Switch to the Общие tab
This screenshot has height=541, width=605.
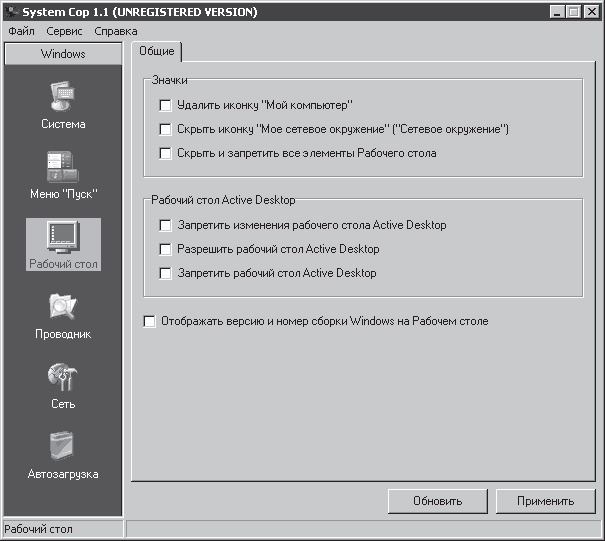(x=155, y=52)
